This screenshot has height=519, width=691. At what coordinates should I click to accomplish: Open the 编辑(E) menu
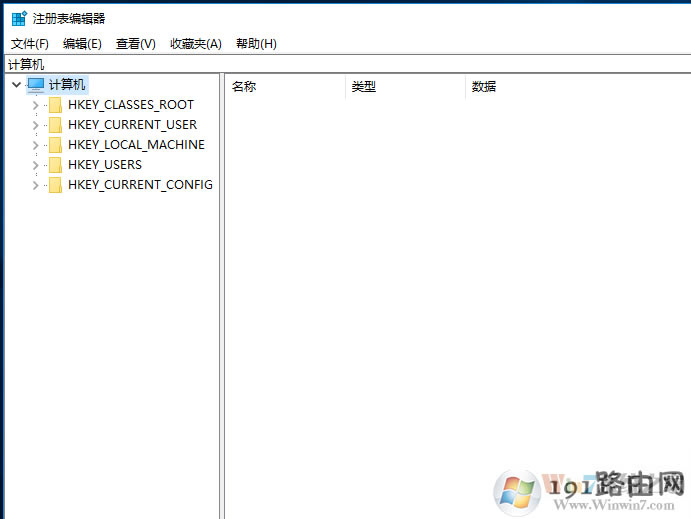[x=82, y=44]
